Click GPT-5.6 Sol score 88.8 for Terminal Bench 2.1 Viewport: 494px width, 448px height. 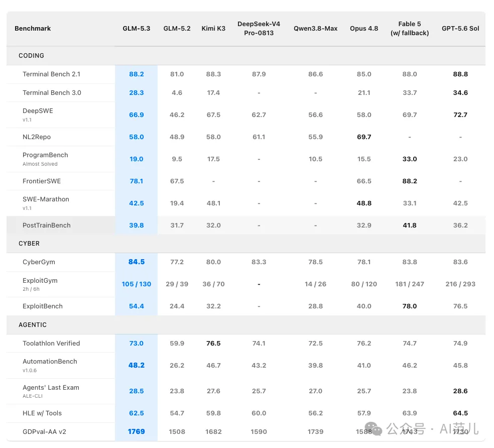(x=460, y=74)
